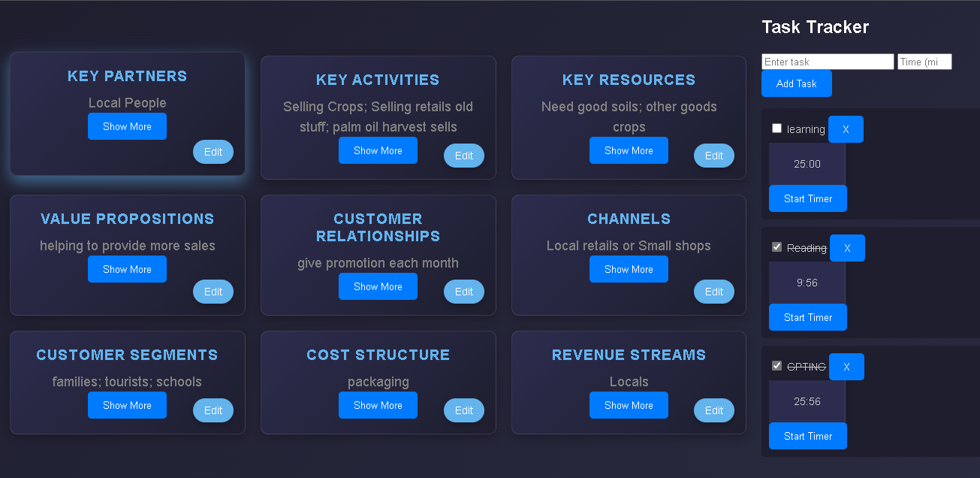
Task: Edit the Channels card
Action: click(x=714, y=292)
